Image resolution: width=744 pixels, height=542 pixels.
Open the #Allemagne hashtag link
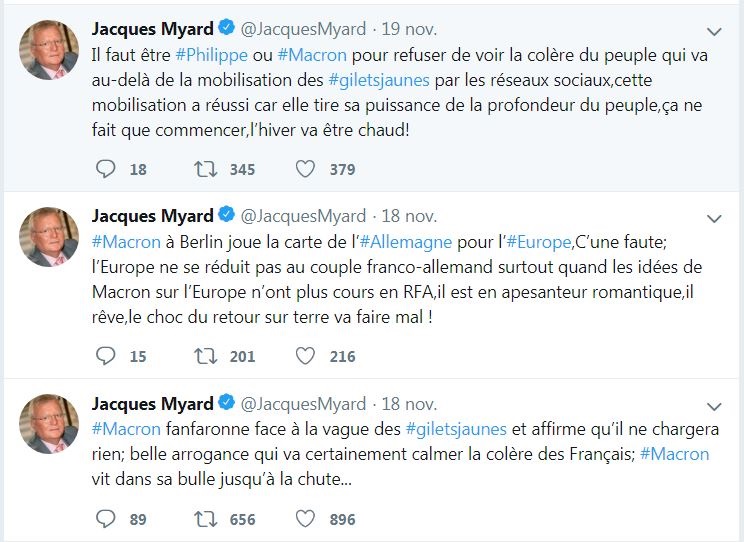click(406, 243)
